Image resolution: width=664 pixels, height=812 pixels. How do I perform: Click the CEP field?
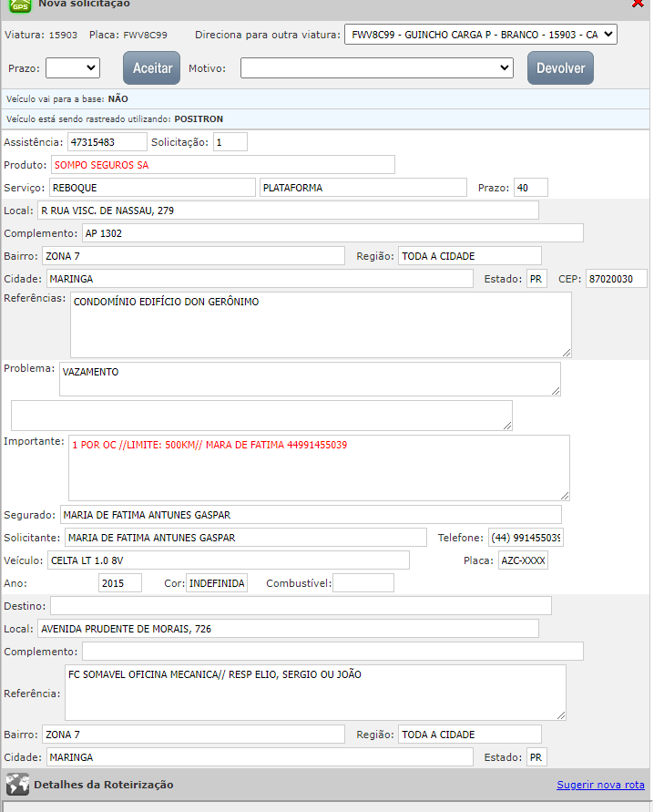[616, 279]
